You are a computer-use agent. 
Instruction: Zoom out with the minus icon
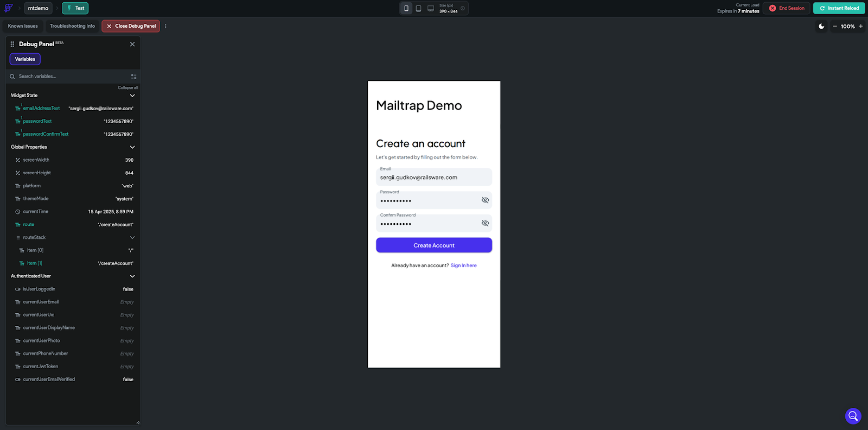click(x=835, y=26)
